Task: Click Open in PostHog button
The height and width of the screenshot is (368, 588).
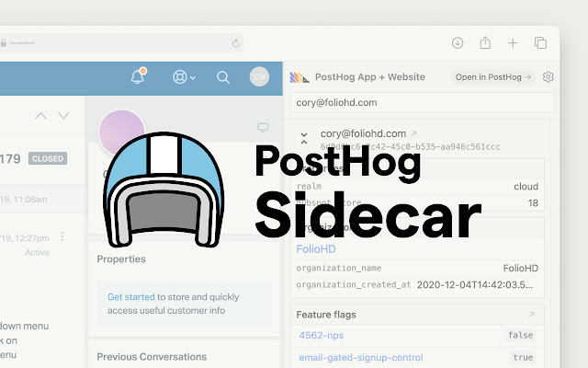Action: click(x=492, y=77)
